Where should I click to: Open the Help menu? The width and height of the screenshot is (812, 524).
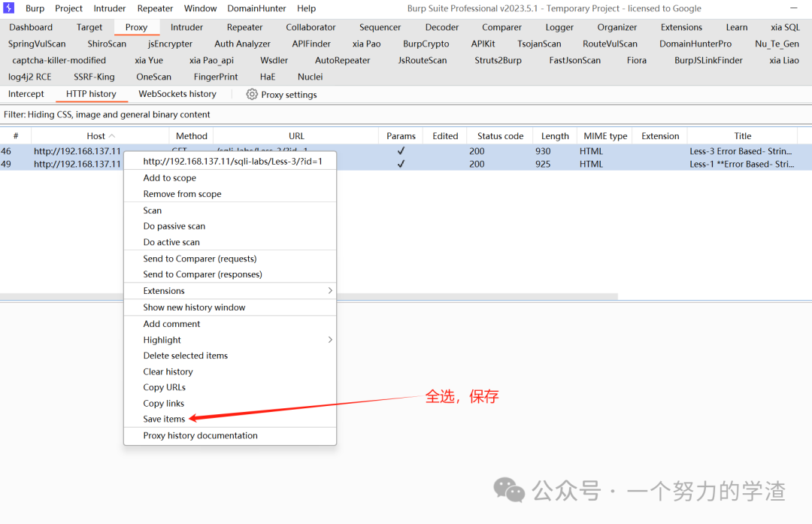(307, 8)
